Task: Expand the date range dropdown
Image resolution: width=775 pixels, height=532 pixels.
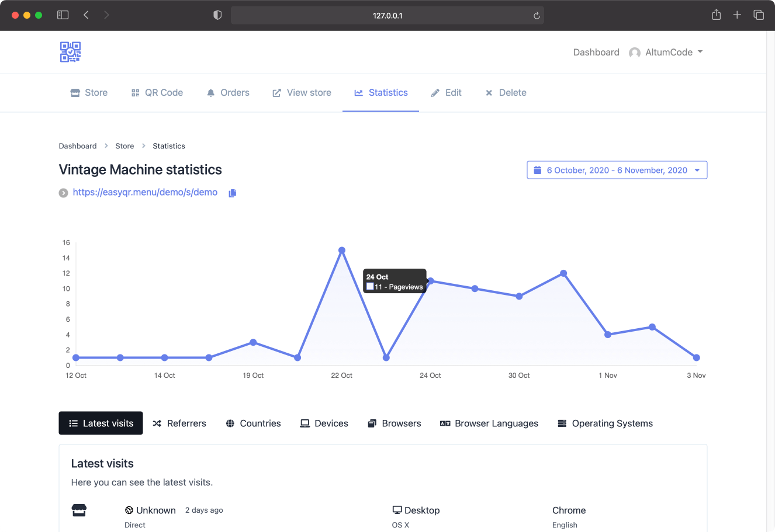Action: [697, 169]
